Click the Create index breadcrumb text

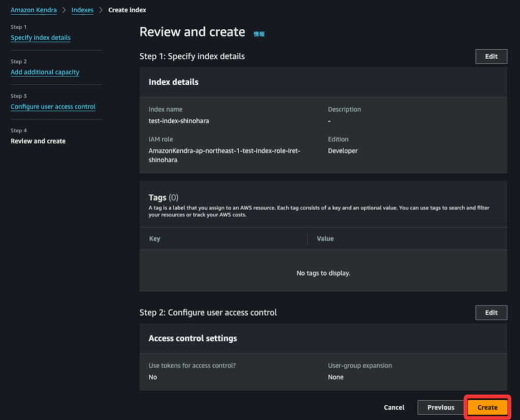click(127, 10)
